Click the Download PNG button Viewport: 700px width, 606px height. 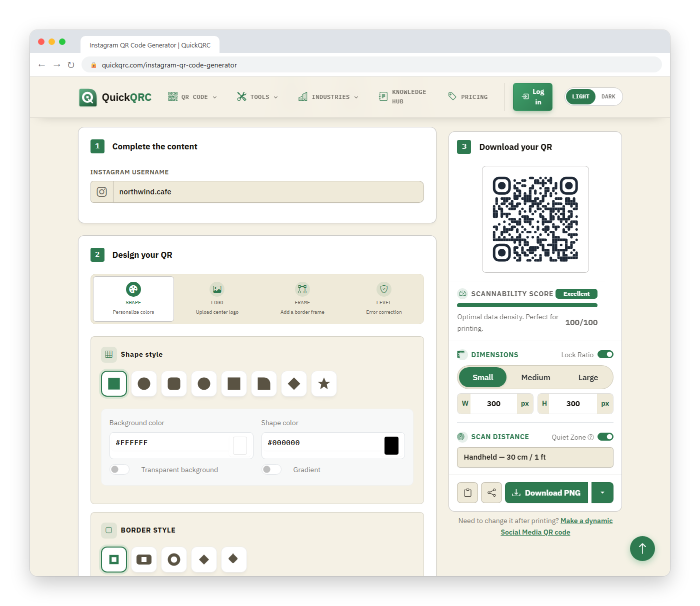tap(546, 493)
